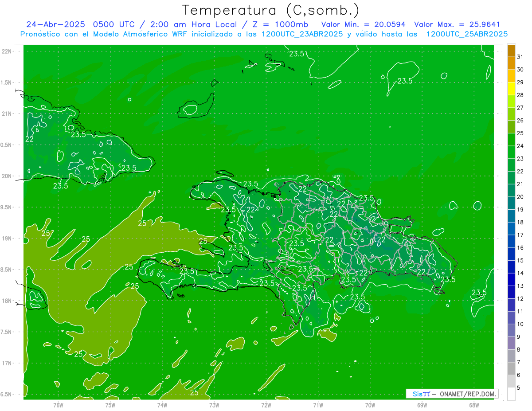Click the 22N latitude axis label

point(7,51)
